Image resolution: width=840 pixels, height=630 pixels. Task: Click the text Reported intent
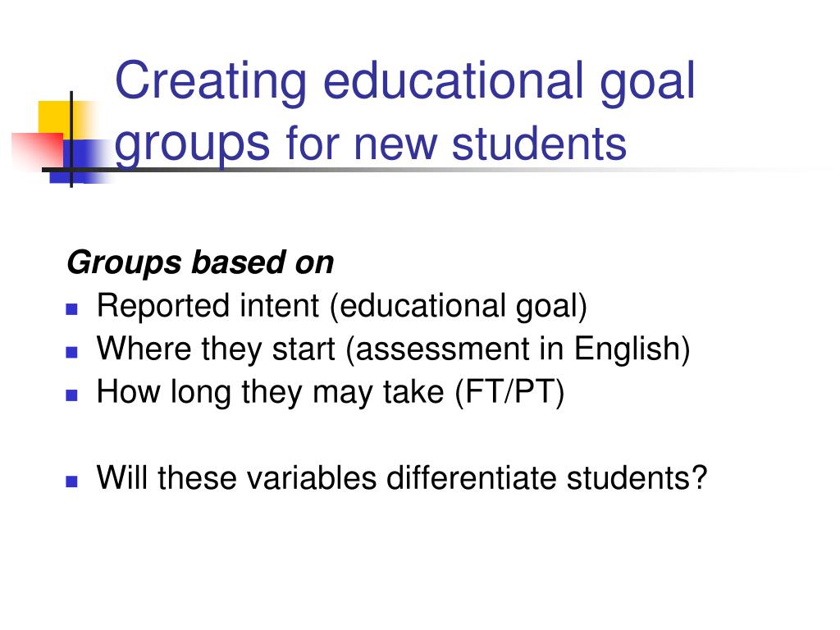pyautogui.click(x=208, y=306)
